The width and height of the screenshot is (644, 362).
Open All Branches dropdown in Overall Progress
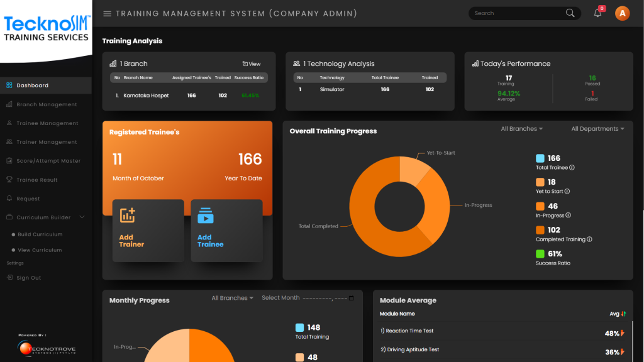click(x=521, y=129)
